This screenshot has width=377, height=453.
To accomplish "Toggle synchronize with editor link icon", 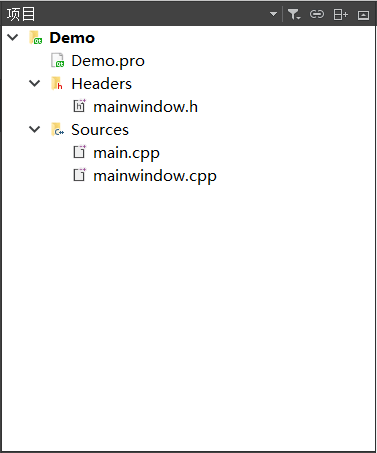I will coord(317,14).
